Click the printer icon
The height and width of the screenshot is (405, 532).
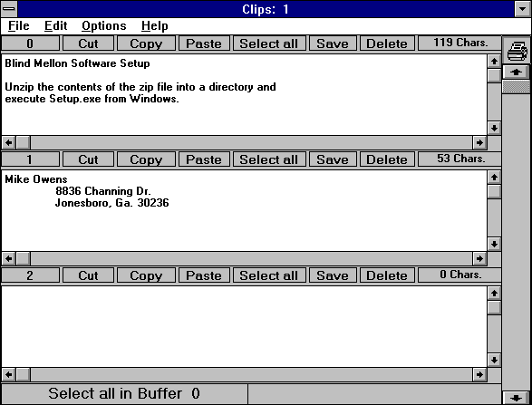tap(517, 50)
